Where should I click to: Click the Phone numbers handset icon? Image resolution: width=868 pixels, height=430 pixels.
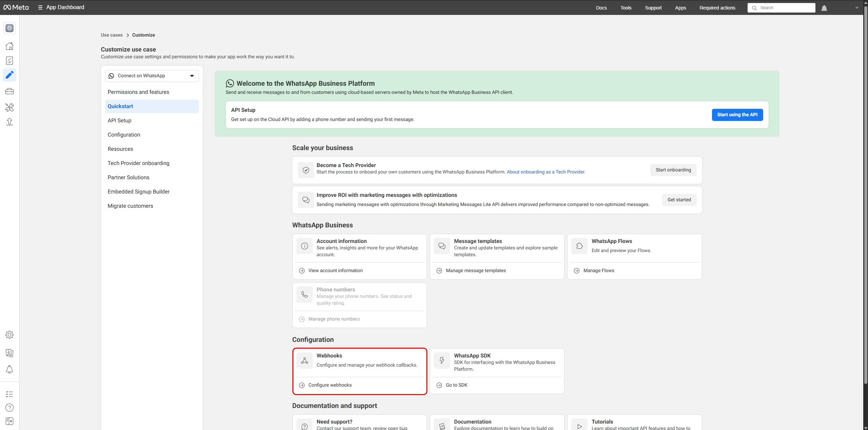point(305,294)
